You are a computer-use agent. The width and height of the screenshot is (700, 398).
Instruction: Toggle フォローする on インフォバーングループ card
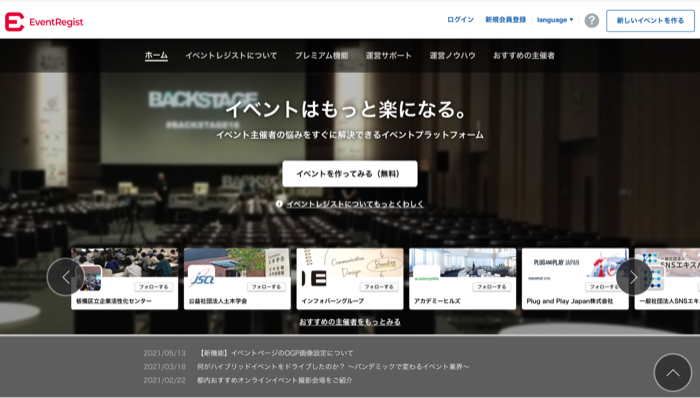tap(379, 286)
